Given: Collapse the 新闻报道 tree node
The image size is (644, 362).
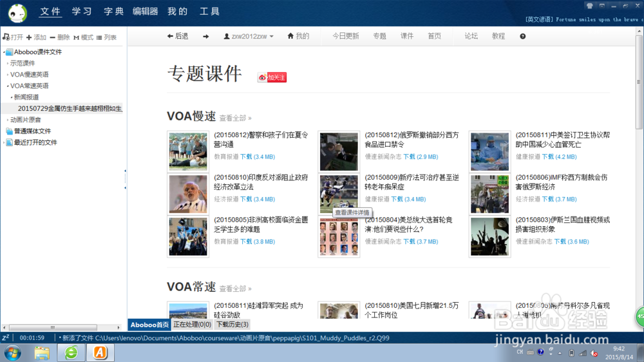Looking at the screenshot, I should pos(12,97).
